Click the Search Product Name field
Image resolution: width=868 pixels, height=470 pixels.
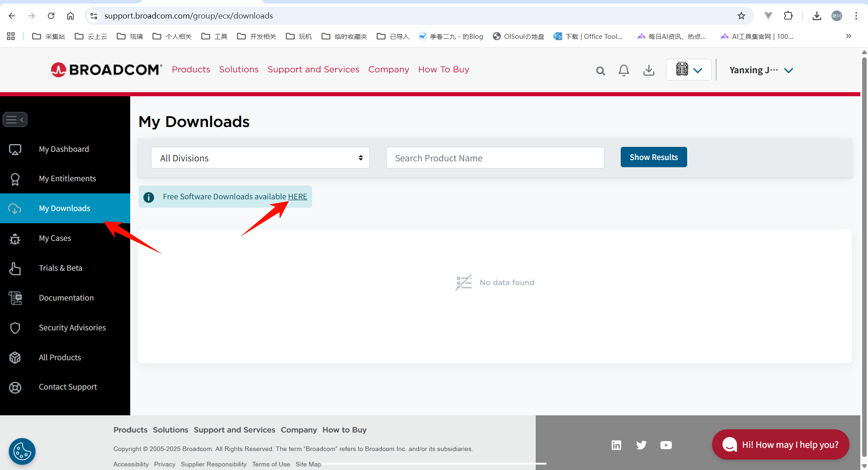[x=495, y=158]
